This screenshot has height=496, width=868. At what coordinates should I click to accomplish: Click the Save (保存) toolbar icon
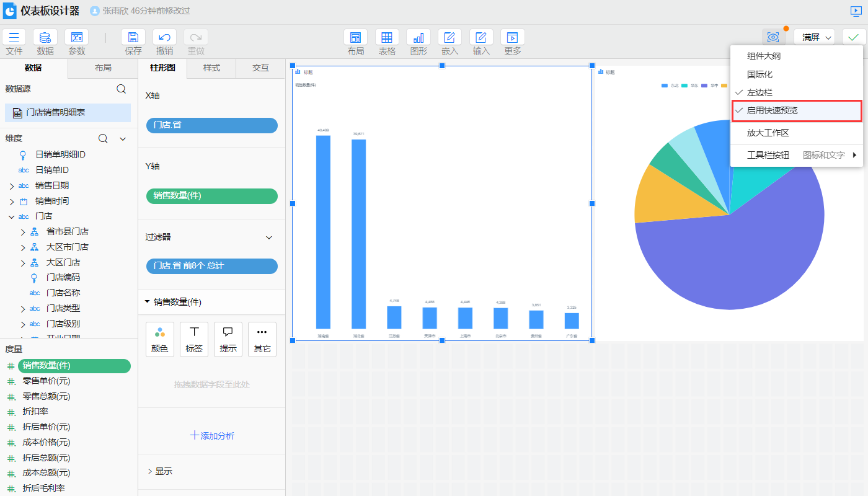point(133,38)
